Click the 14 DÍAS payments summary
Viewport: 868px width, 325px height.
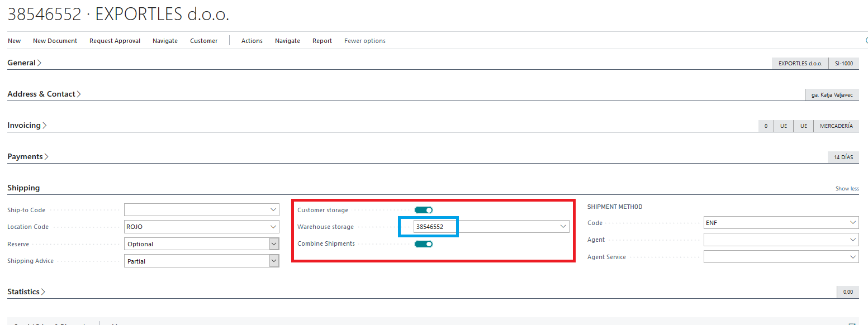(x=843, y=157)
